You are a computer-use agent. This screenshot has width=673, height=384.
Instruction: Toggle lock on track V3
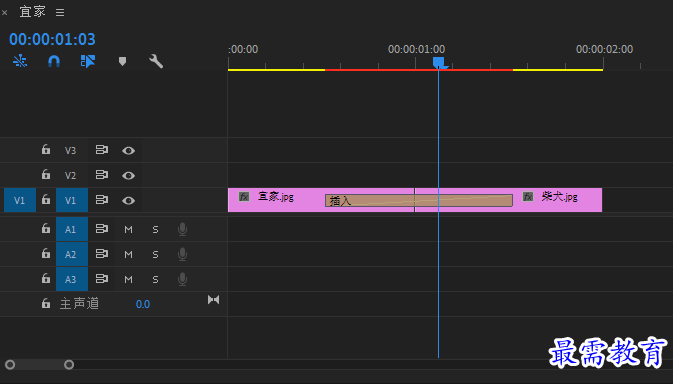(x=45, y=150)
